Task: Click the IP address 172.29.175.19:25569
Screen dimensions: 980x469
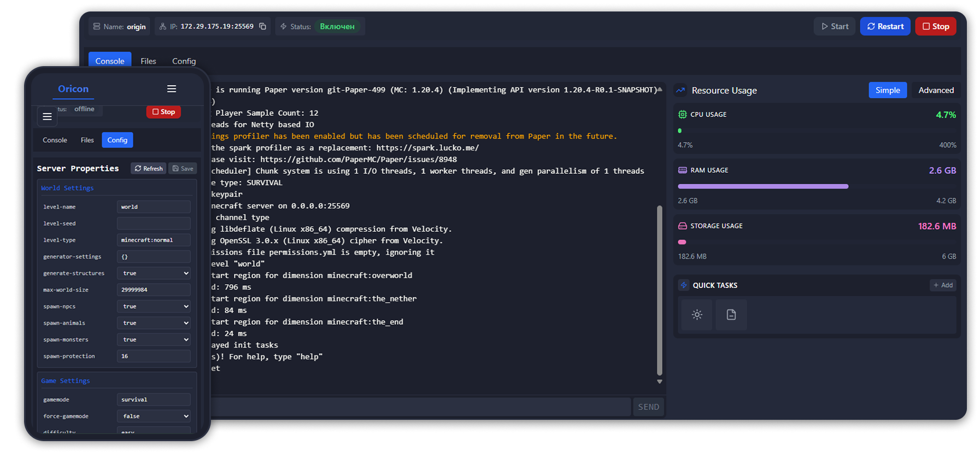Action: 217,26
